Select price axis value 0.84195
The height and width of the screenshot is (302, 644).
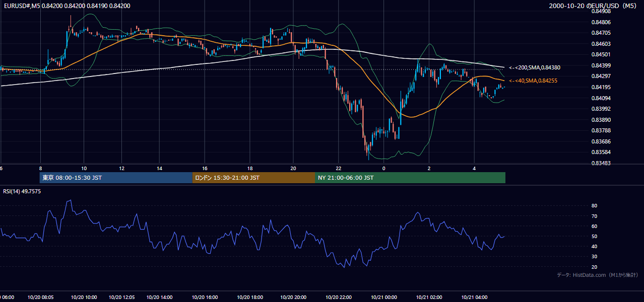coord(600,87)
